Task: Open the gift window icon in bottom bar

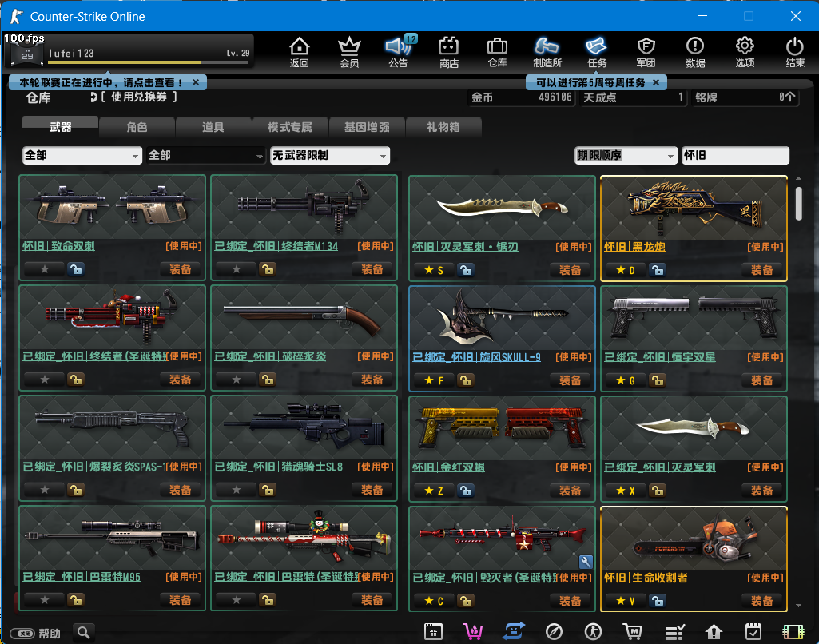Action: (x=433, y=632)
